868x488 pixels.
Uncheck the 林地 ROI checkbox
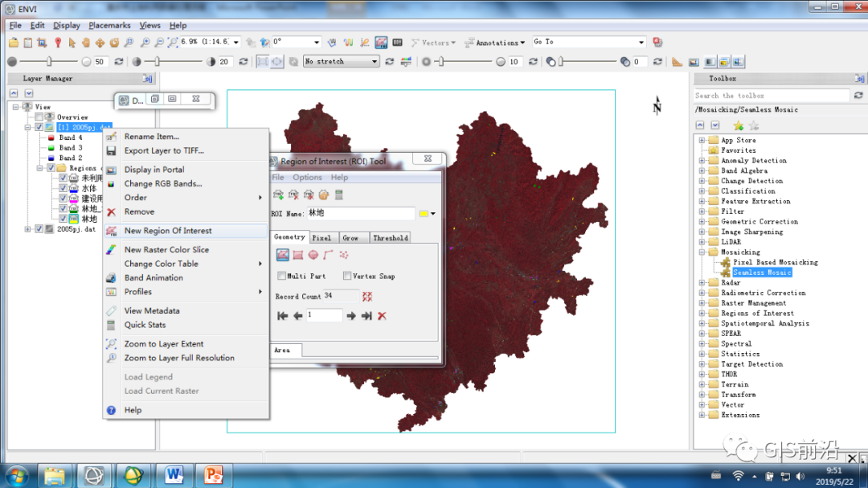tap(63, 219)
